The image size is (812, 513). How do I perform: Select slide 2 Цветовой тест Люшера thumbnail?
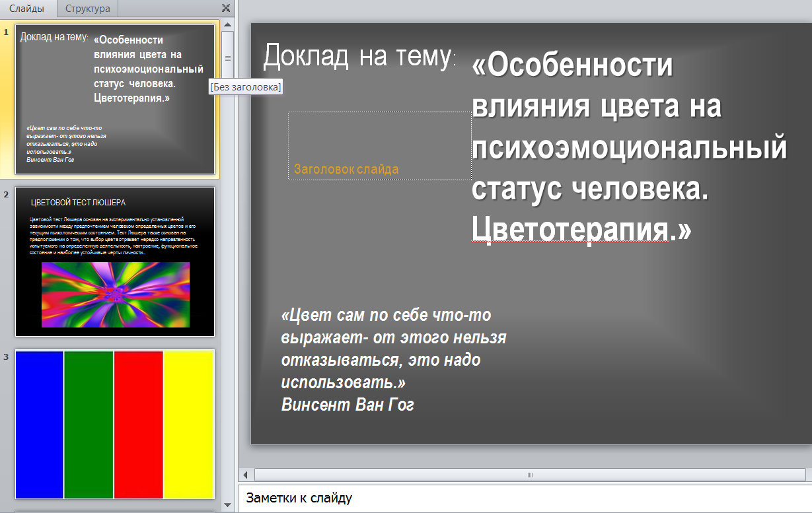tap(115, 261)
